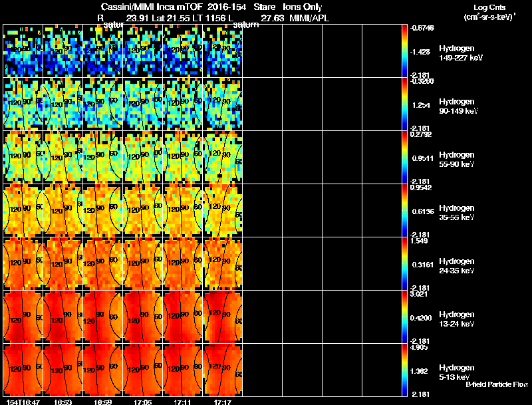Click the 13-24 keV image at 17:11
This screenshot has height=405, width=532.
tap(183, 317)
